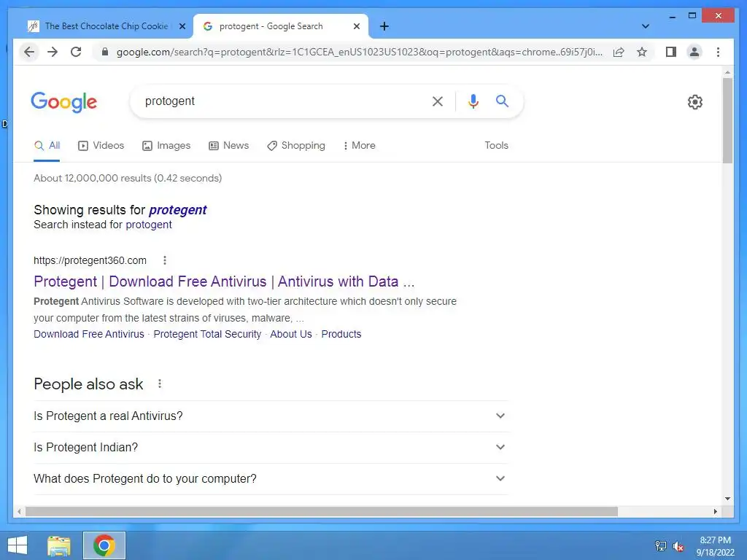This screenshot has height=560, width=747.
Task: Switch to Images results
Action: point(166,146)
